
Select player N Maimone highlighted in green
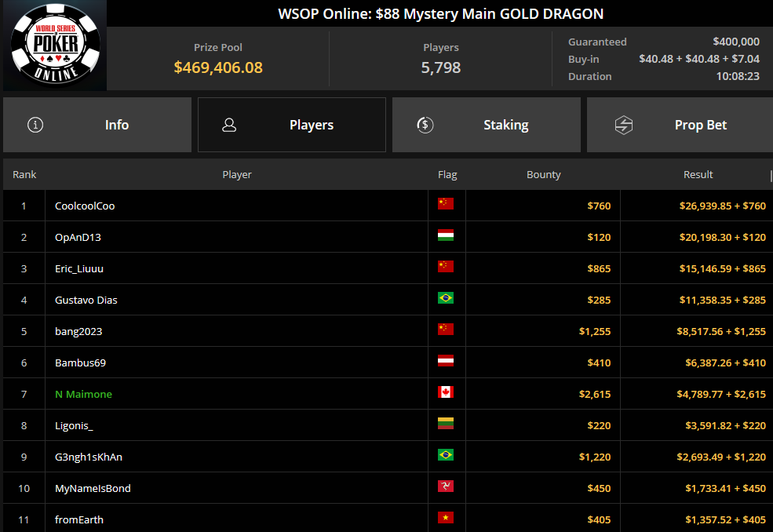(83, 394)
